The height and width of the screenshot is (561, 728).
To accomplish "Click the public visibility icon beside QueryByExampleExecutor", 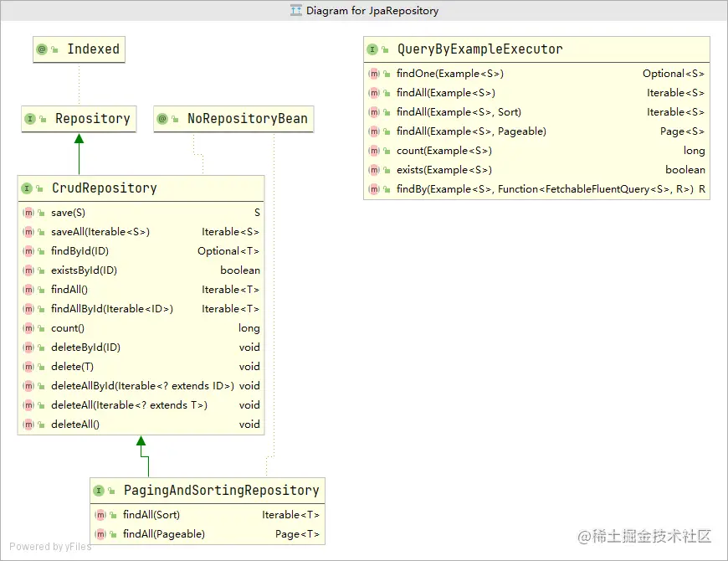I will (385, 49).
